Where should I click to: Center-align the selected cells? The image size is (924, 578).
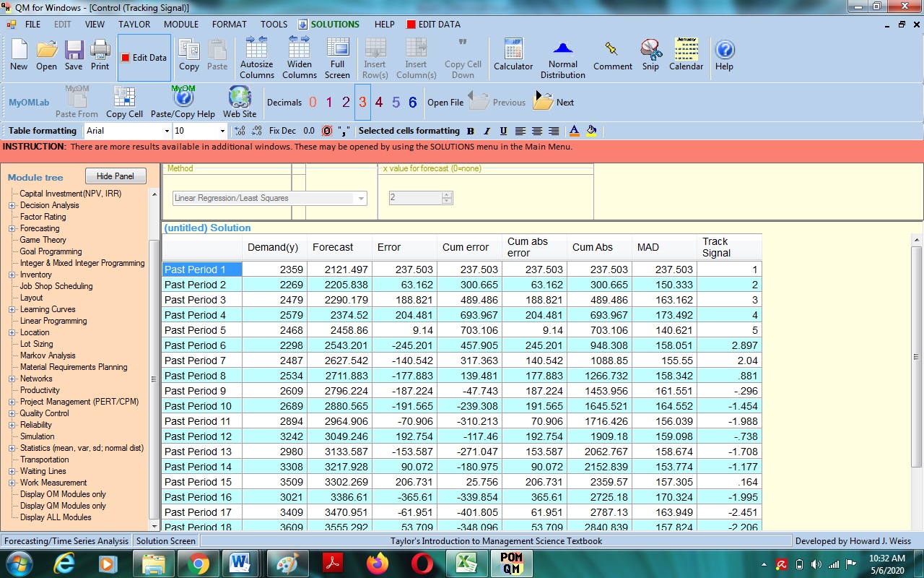[x=537, y=131]
